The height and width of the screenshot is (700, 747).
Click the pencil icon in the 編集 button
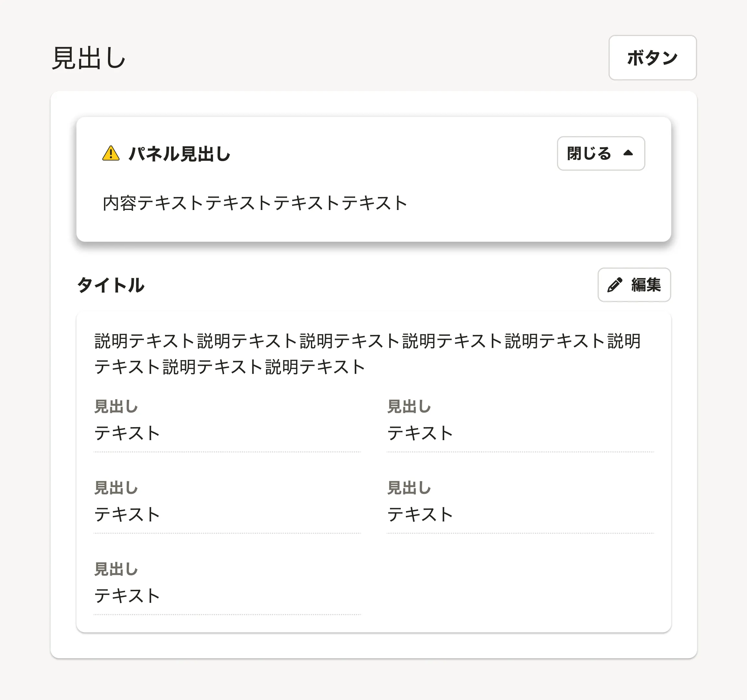tap(615, 285)
